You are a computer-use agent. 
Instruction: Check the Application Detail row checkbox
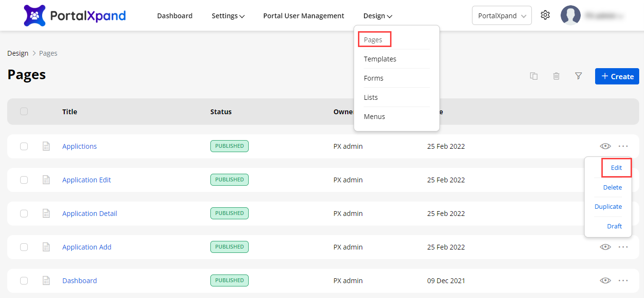[24, 214]
